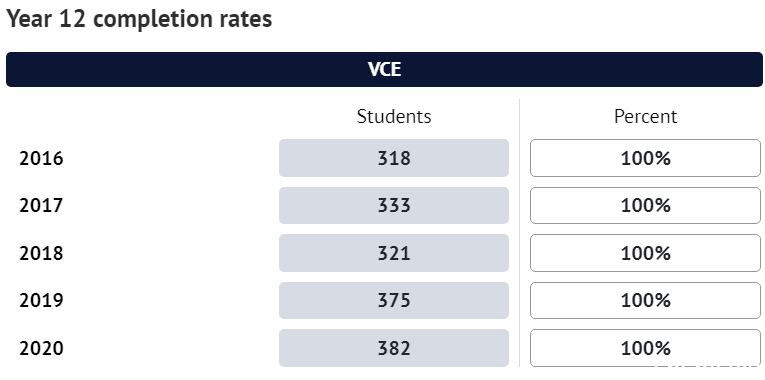
Task: Click the 2019 percent box
Action: [x=645, y=300]
